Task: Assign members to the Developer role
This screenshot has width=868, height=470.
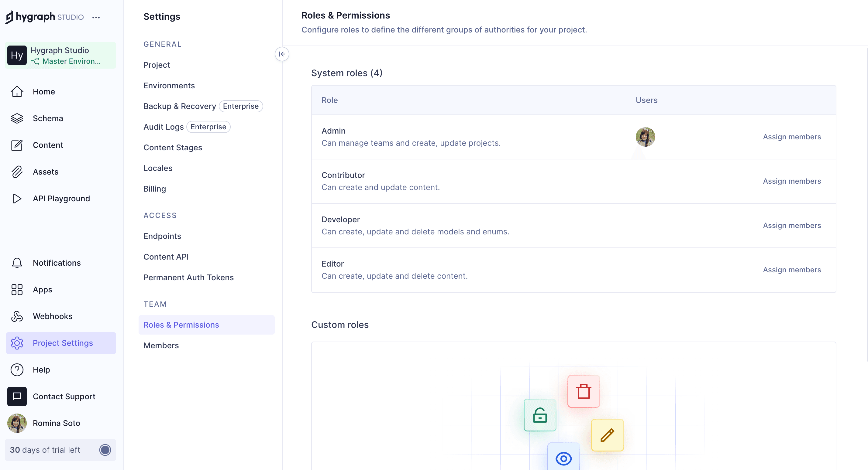Action: pyautogui.click(x=792, y=225)
